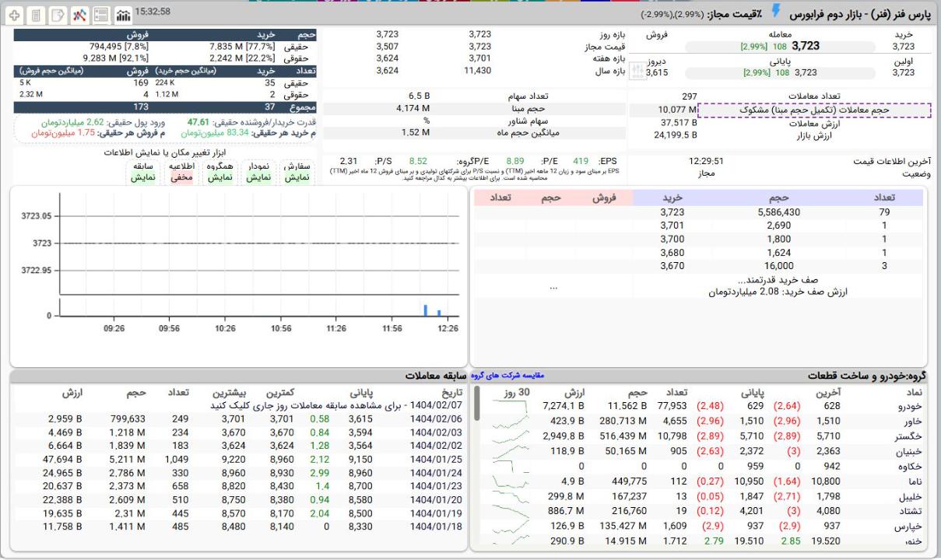Click the plus icon in top toolbar

[x=16, y=16]
